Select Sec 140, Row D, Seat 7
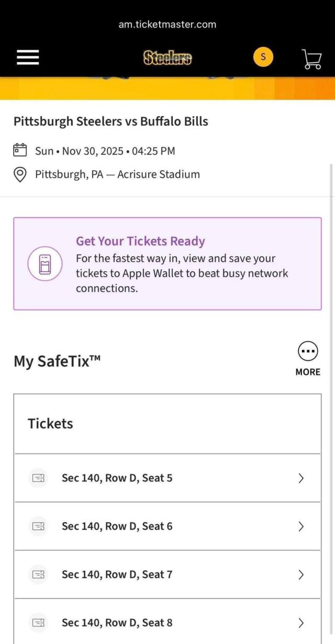Screen dimensions: 335x644 [x=117, y=574]
